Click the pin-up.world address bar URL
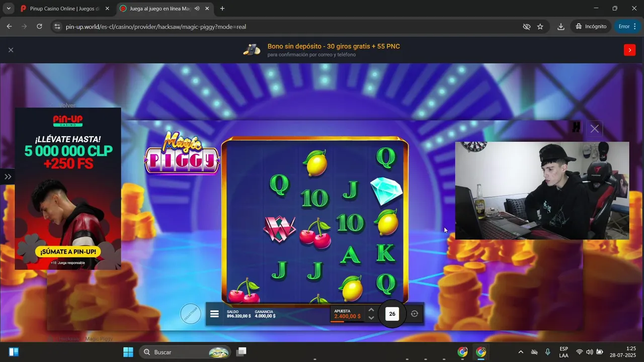Image resolution: width=644 pixels, height=362 pixels. 156,27
